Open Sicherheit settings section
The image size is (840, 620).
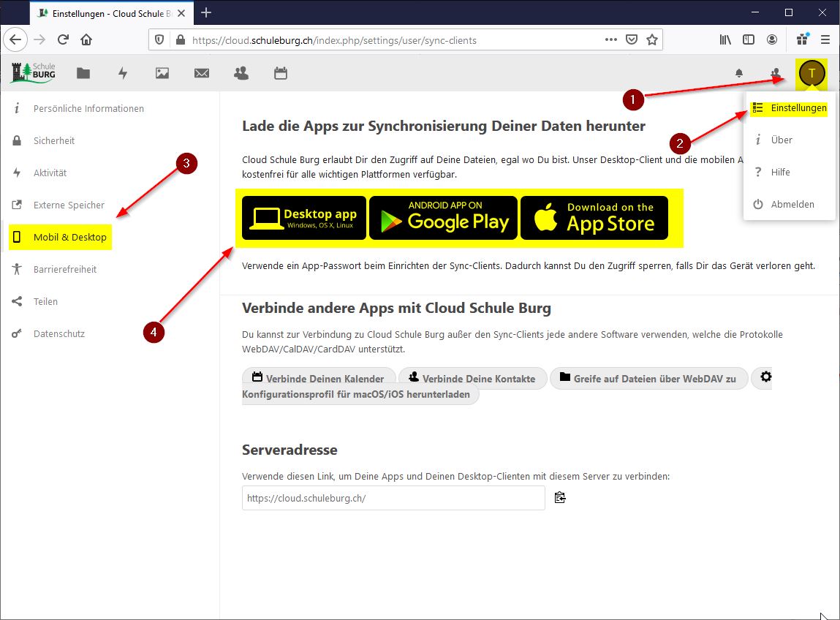(54, 141)
